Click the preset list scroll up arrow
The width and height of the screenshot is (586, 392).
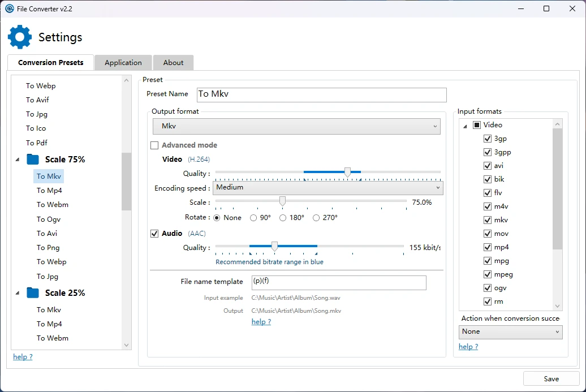[x=126, y=80]
